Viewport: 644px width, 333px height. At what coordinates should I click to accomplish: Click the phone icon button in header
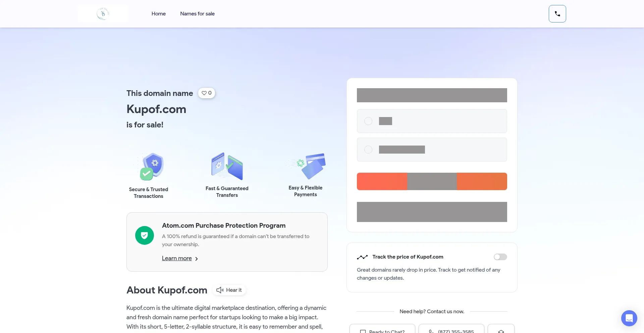point(557,14)
